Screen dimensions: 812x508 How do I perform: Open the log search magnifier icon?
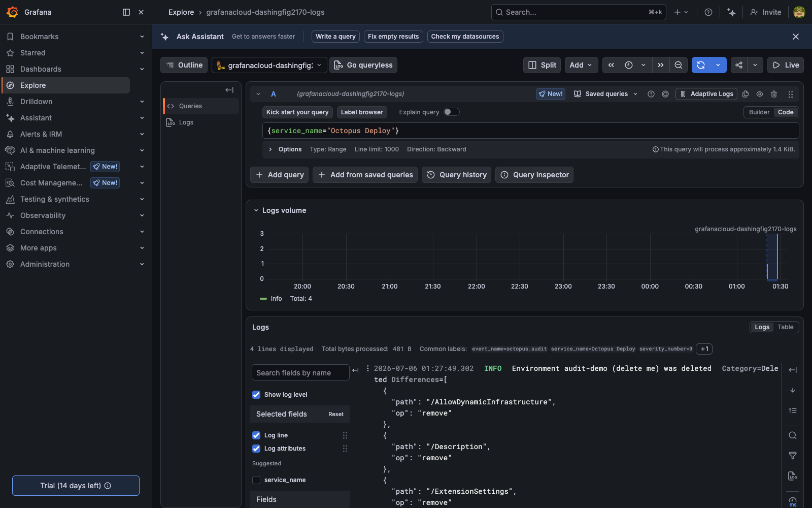tap(793, 435)
